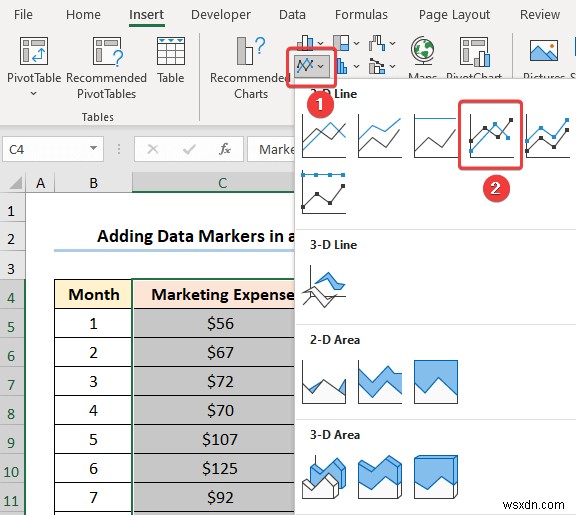
Task: Select the cell containing $56
Action: (214, 323)
